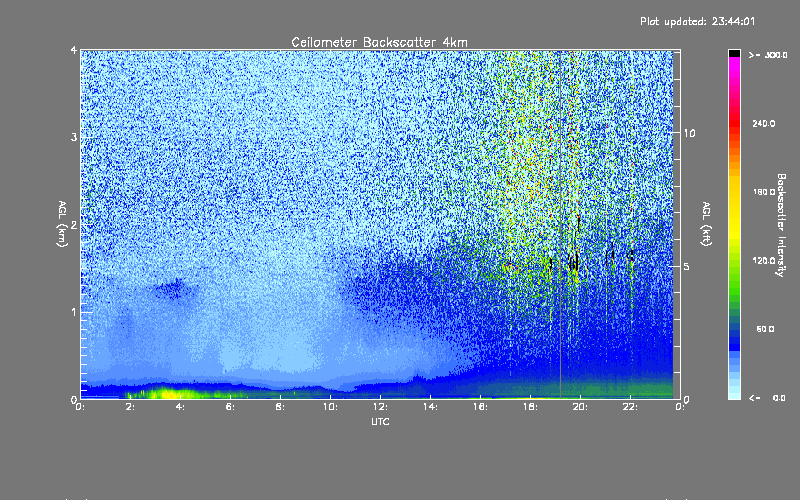Click the "240.0" colorbar value
The height and width of the screenshot is (500, 800).
click(x=764, y=123)
